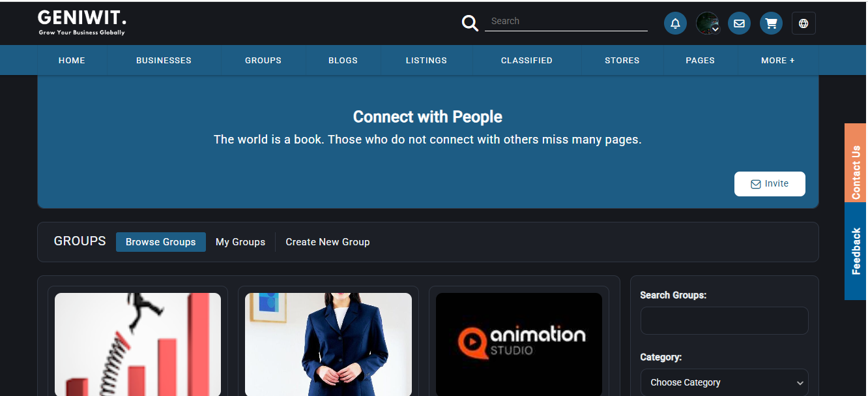The image size is (868, 396).
Task: Focus the Search Groups input field
Action: click(x=724, y=321)
